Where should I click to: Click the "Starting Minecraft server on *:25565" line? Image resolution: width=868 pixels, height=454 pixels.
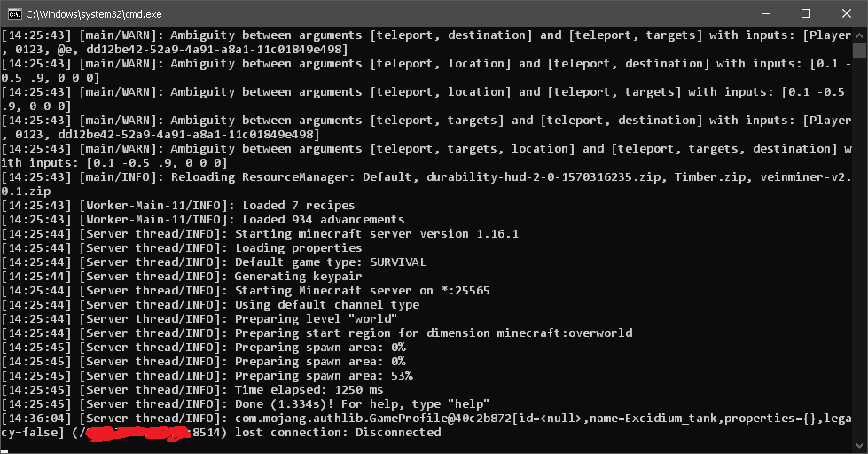click(x=362, y=290)
